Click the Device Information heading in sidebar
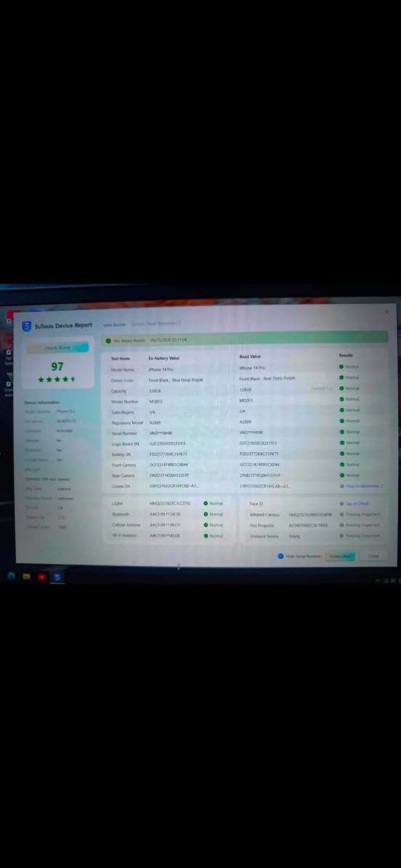This screenshot has width=401, height=868. pyautogui.click(x=42, y=403)
